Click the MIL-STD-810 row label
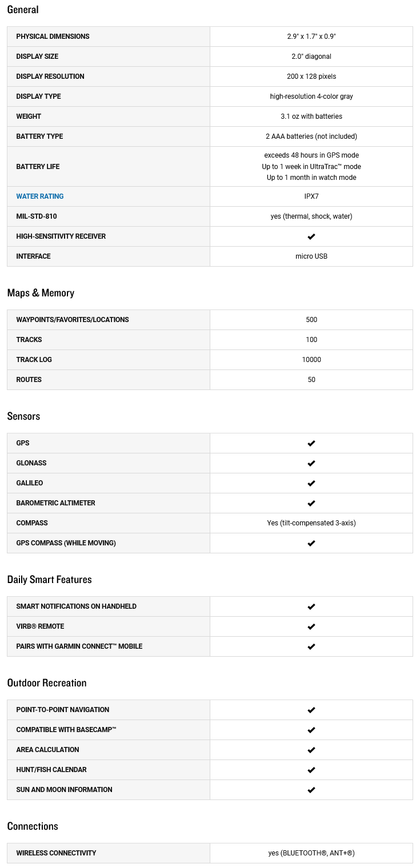 tap(37, 216)
